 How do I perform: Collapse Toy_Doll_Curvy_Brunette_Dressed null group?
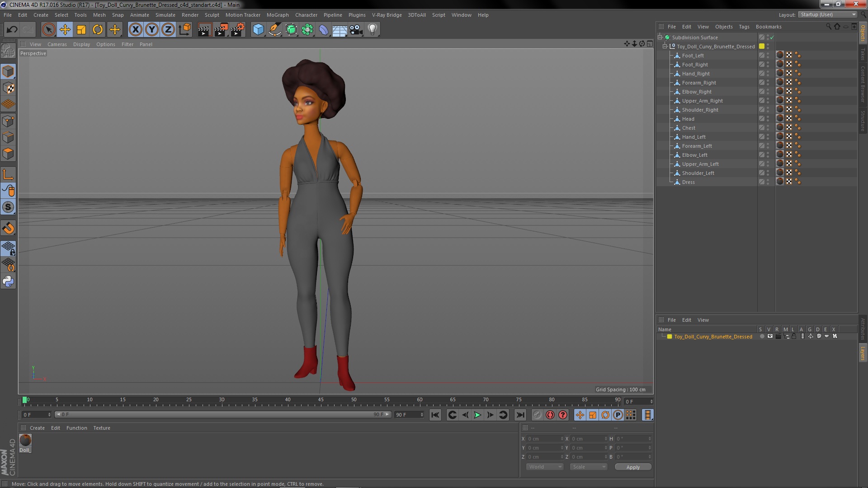(665, 46)
